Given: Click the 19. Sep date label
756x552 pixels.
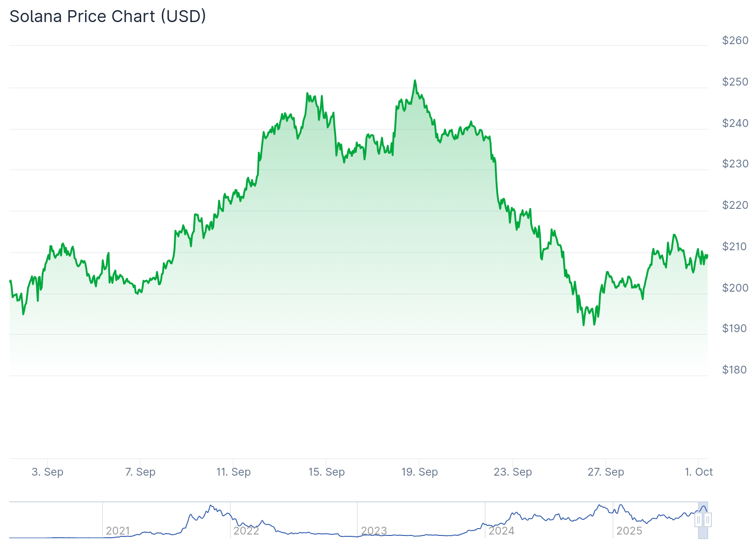Looking at the screenshot, I should coord(419,472).
